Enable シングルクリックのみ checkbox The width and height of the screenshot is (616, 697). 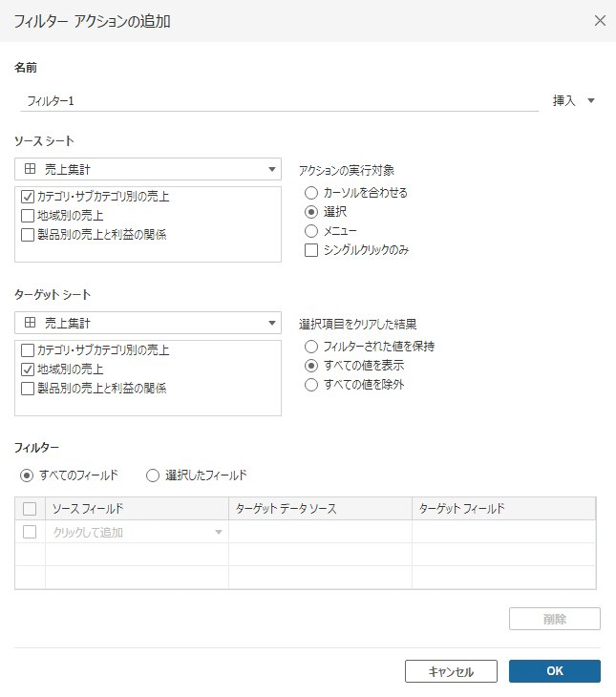coord(311,250)
